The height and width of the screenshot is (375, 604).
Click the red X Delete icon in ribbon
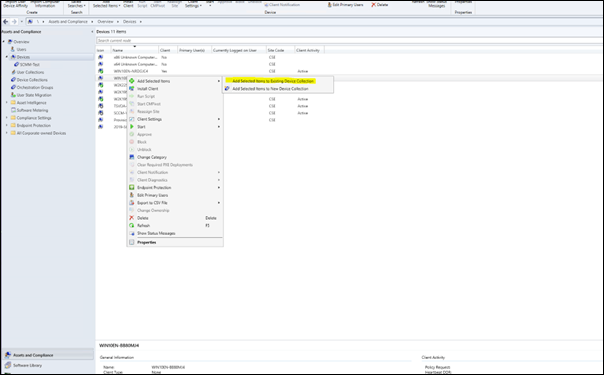click(x=373, y=5)
